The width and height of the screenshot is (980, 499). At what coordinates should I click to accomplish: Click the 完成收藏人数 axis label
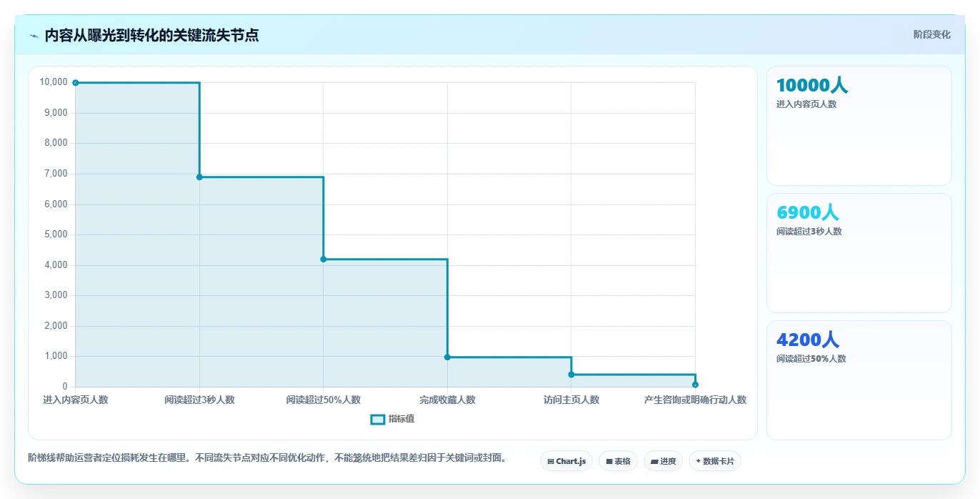pos(447,400)
